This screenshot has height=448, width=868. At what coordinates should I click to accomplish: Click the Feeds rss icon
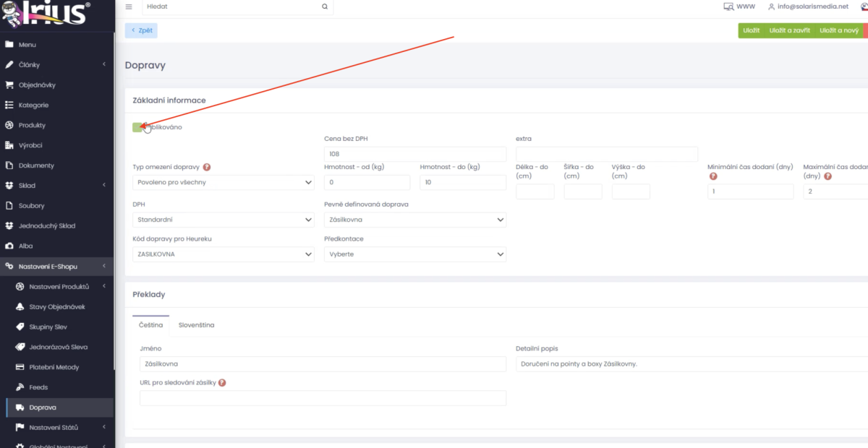tap(20, 387)
